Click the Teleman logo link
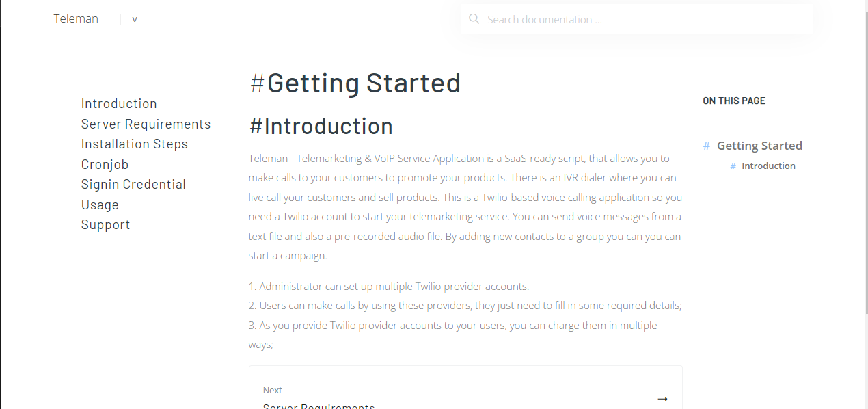The width and height of the screenshot is (868, 409). 76,19
